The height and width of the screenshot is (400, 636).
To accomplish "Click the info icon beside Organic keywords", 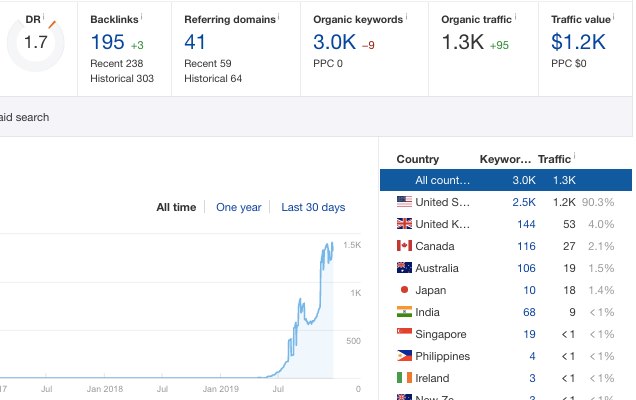I will tap(407, 16).
